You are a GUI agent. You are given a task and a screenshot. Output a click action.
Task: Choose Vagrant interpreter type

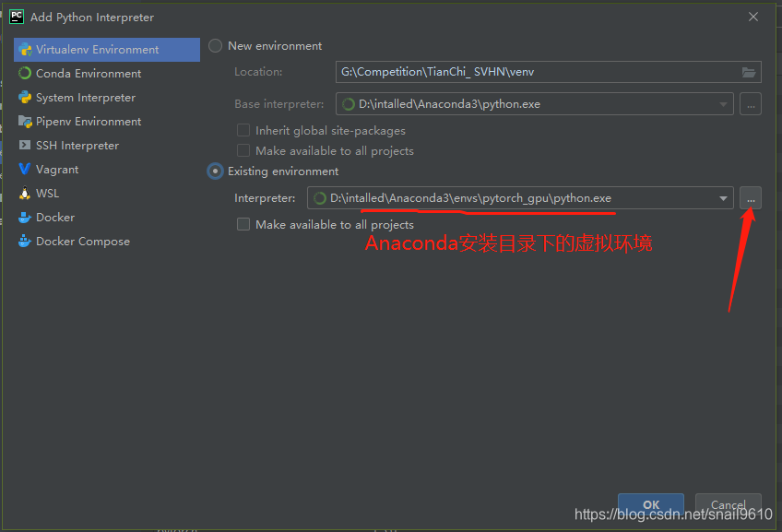pyautogui.click(x=107, y=169)
